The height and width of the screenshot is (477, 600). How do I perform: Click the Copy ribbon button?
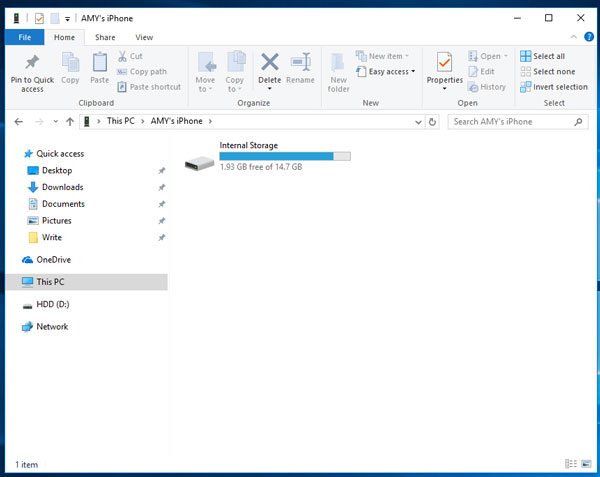(70, 68)
